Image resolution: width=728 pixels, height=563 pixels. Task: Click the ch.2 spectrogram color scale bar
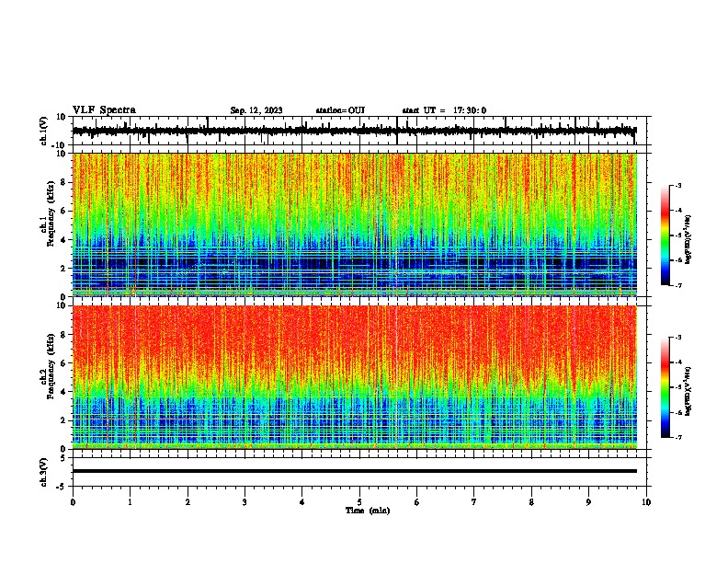point(665,387)
